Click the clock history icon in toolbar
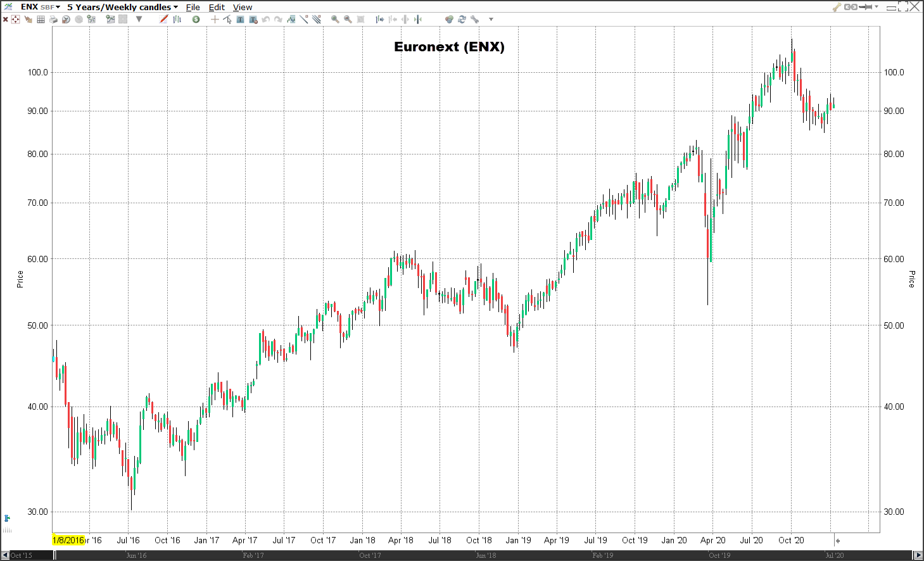 (66, 20)
